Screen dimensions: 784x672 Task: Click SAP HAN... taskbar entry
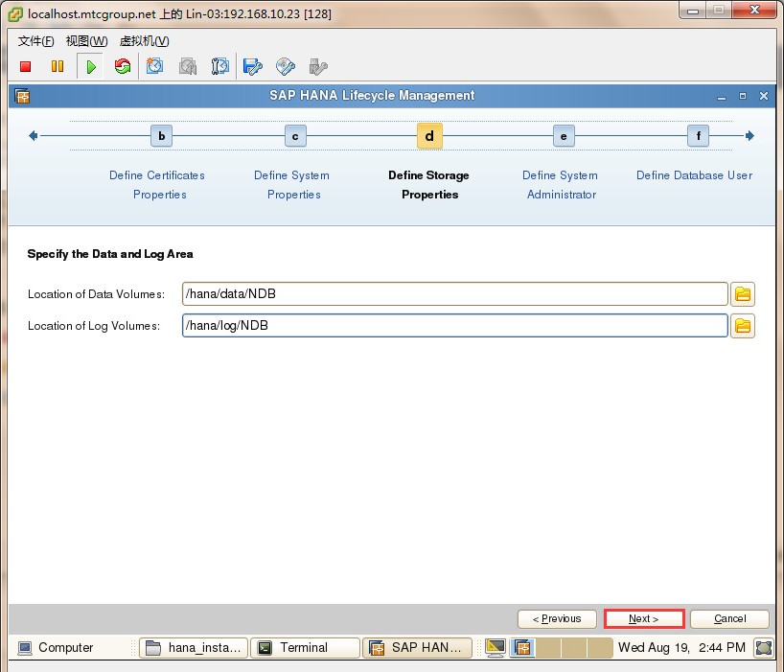(x=418, y=648)
